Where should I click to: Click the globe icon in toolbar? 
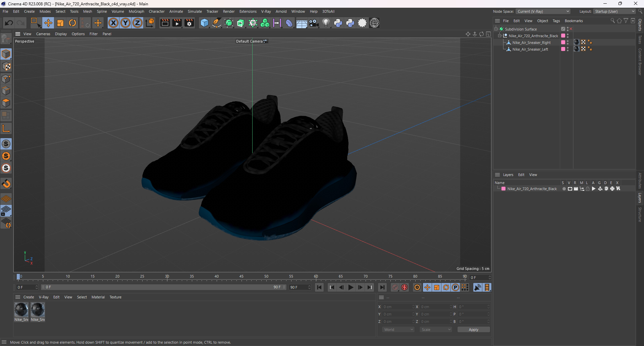pyautogui.click(x=375, y=23)
